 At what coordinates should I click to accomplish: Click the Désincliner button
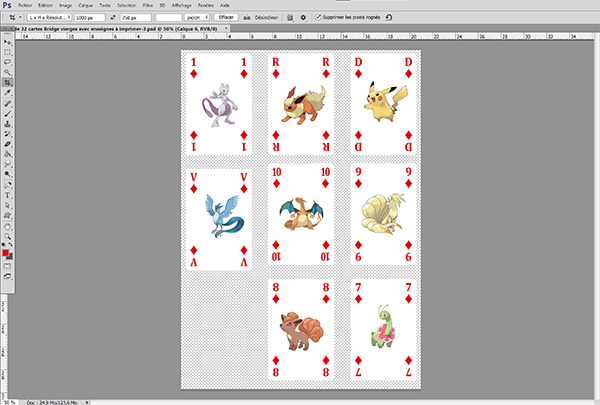[266, 18]
